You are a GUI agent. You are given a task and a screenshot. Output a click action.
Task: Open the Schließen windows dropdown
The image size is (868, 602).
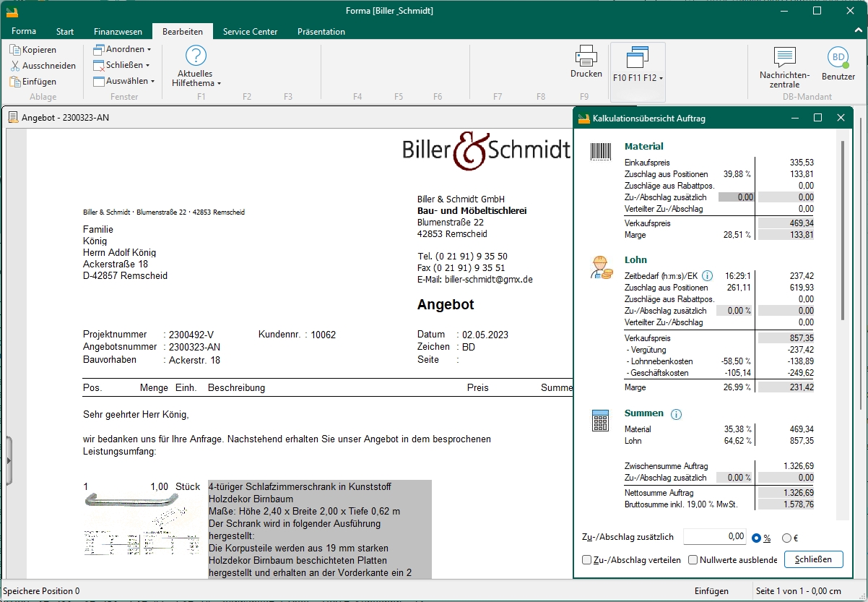tap(122, 65)
